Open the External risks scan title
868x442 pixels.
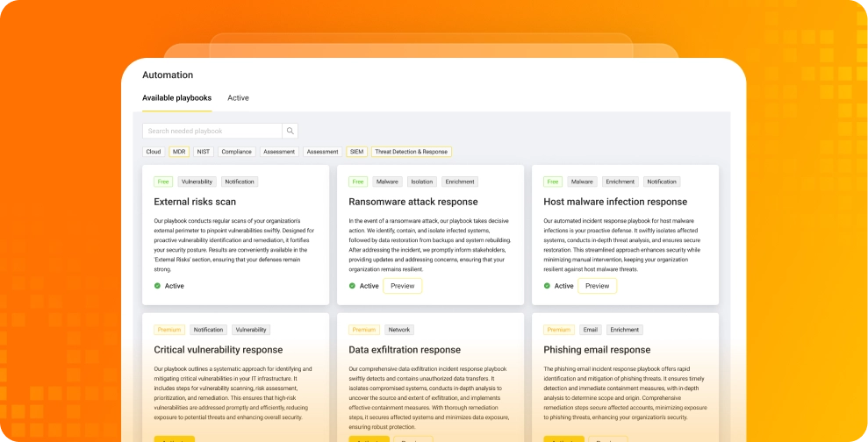click(195, 202)
